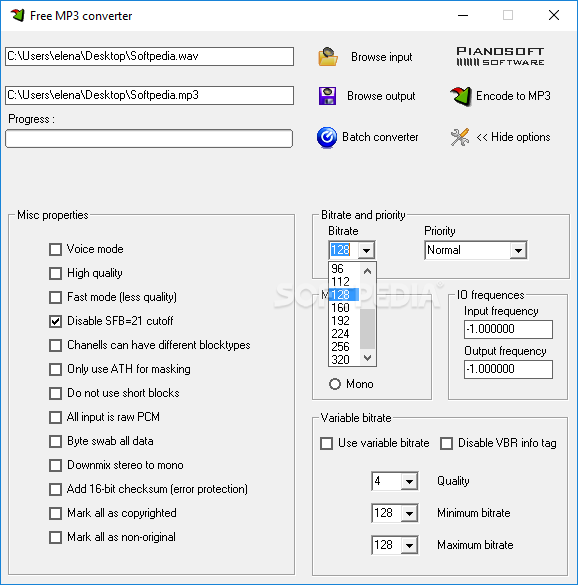Enable the Voice mode checkbox
Viewport: 578px width, 585px height.
coord(55,249)
